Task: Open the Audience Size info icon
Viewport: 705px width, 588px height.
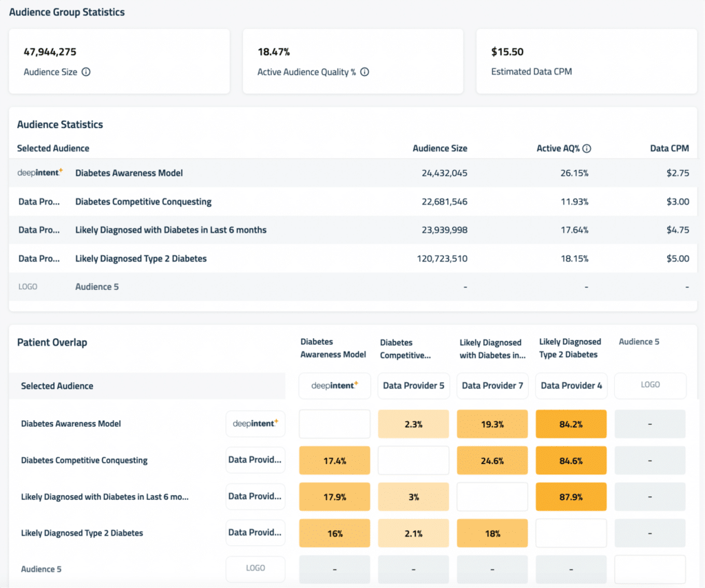Action: click(x=86, y=72)
